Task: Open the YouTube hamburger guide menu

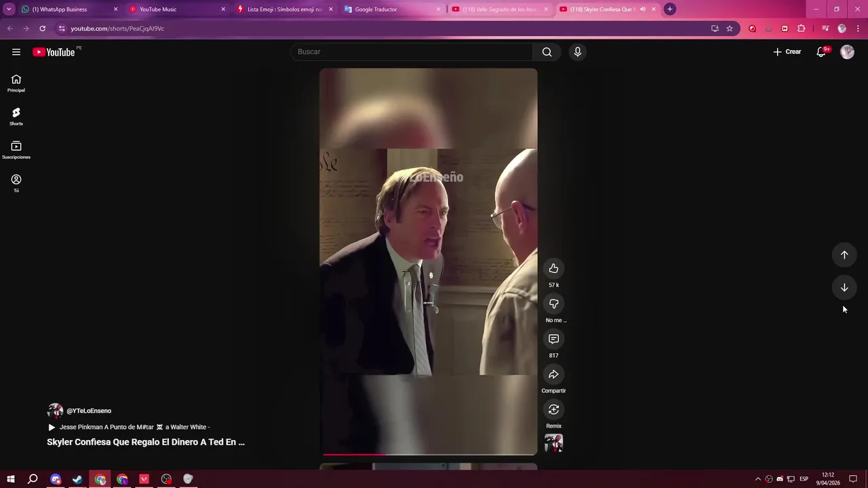Action: [16, 52]
